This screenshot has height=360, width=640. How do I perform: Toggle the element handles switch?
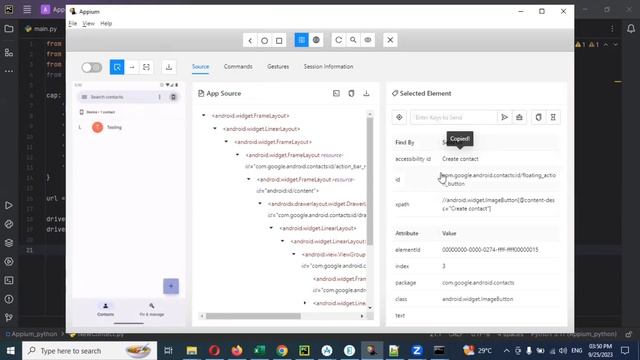(x=91, y=67)
